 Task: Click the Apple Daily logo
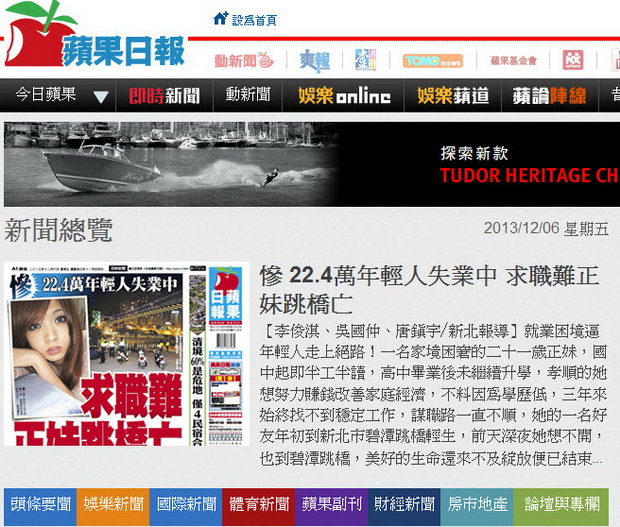point(95,35)
